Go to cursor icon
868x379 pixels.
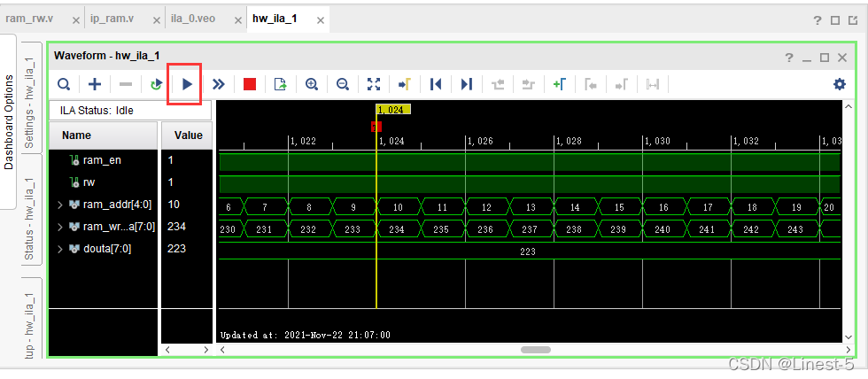tap(404, 84)
